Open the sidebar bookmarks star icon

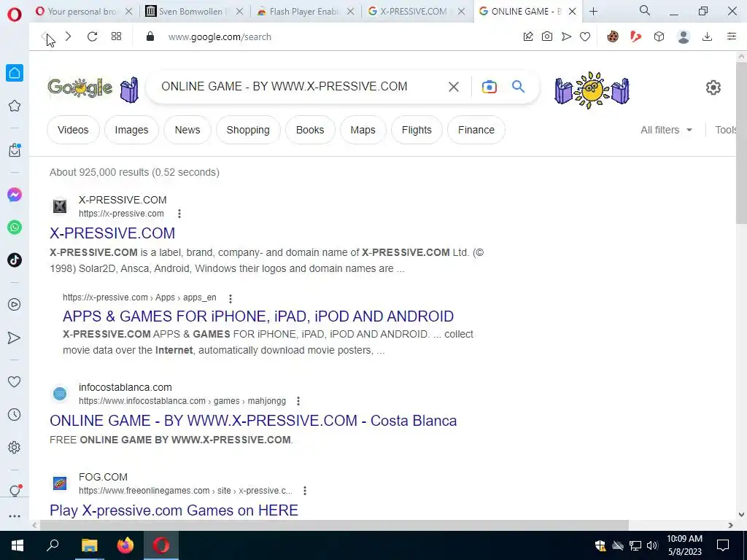pos(15,106)
